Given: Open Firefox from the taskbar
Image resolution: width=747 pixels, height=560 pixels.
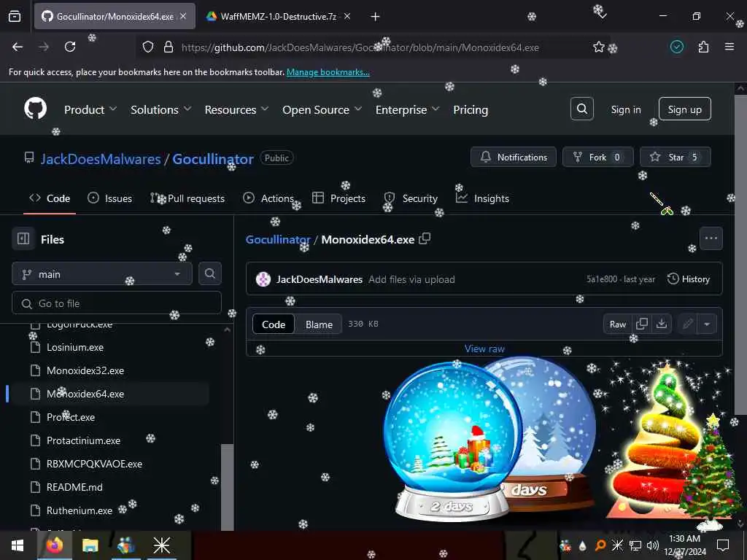Looking at the screenshot, I should point(54,545).
